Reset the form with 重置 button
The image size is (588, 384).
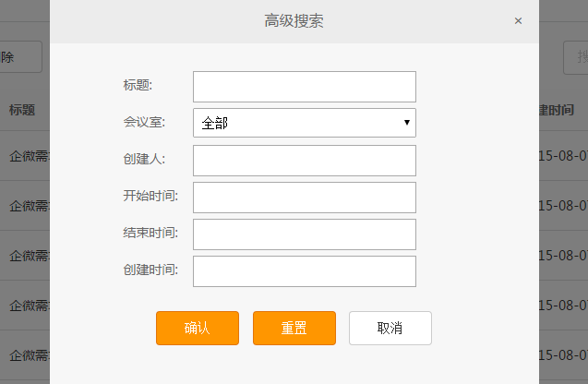click(294, 328)
